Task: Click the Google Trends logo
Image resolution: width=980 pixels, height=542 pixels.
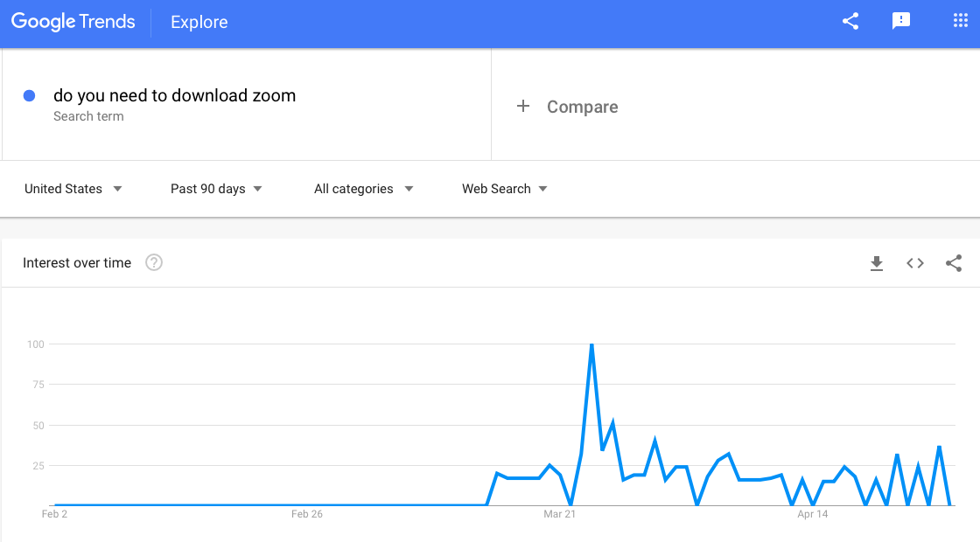Action: [x=73, y=23]
